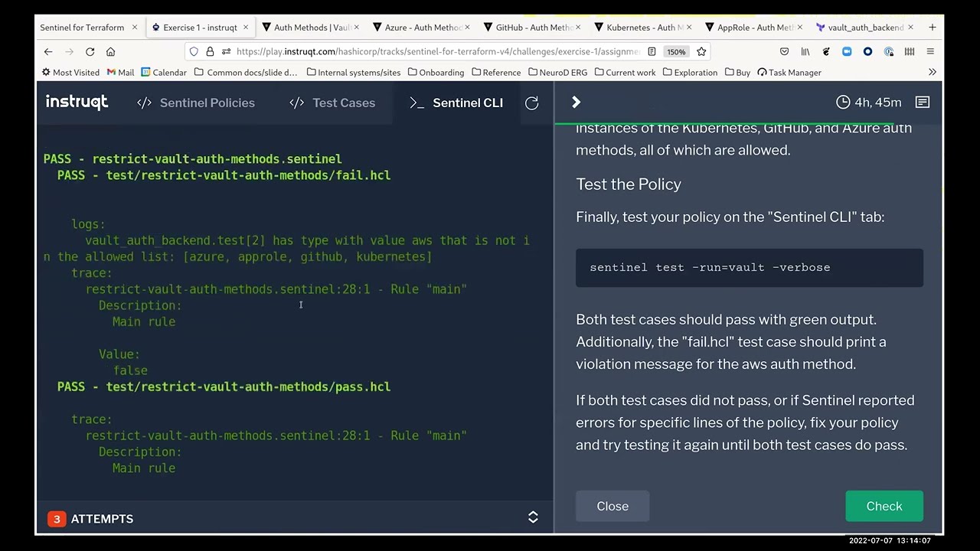
Task: Open the Onboarding bookmark folder
Action: [436, 72]
